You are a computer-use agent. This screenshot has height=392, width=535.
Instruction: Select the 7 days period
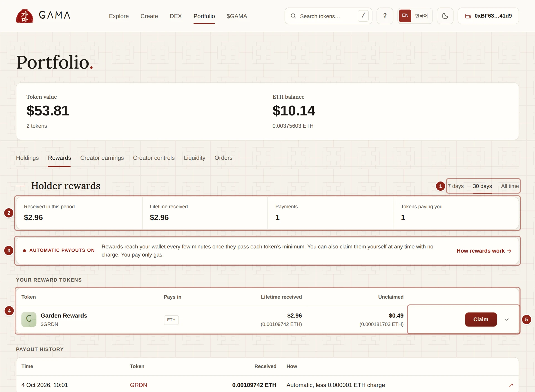(x=456, y=186)
